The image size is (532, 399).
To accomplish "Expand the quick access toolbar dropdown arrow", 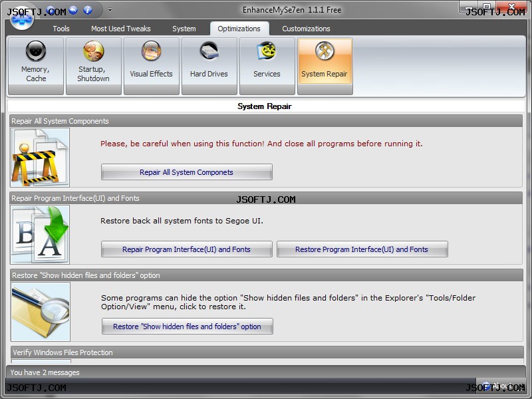I will click(x=110, y=10).
